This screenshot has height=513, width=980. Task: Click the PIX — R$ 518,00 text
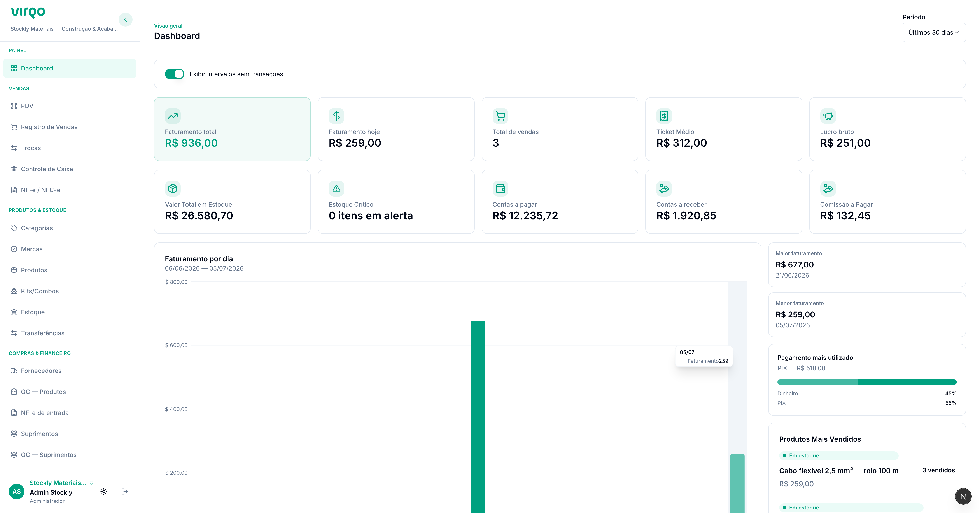click(x=801, y=368)
